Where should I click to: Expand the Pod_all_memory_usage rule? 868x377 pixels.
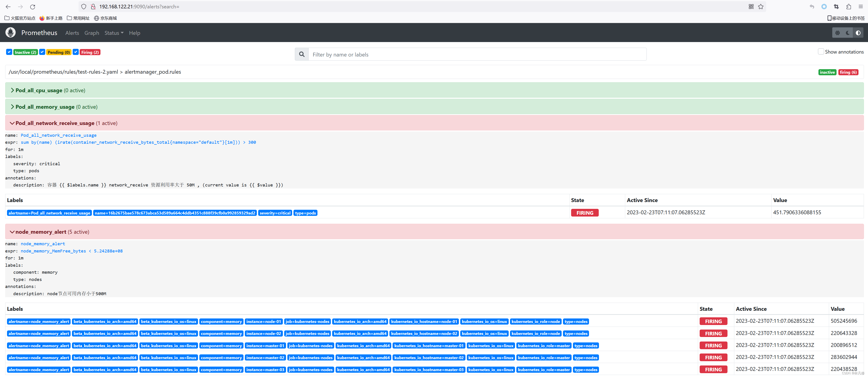click(x=434, y=107)
